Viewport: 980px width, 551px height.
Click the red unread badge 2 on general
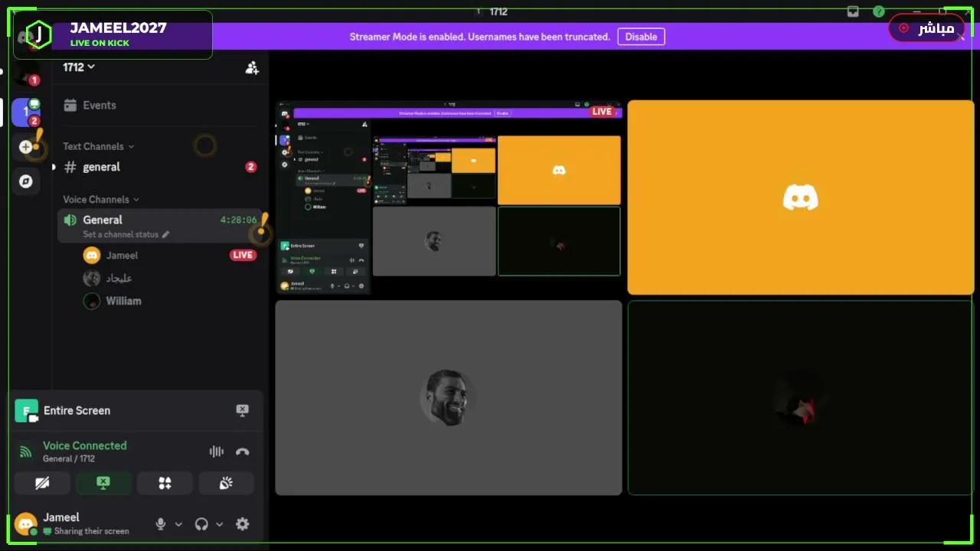250,167
